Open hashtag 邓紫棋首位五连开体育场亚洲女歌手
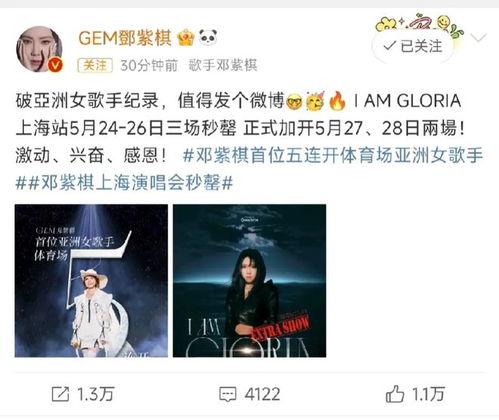Image resolution: width=499 pixels, height=420 pixels. [x=333, y=156]
